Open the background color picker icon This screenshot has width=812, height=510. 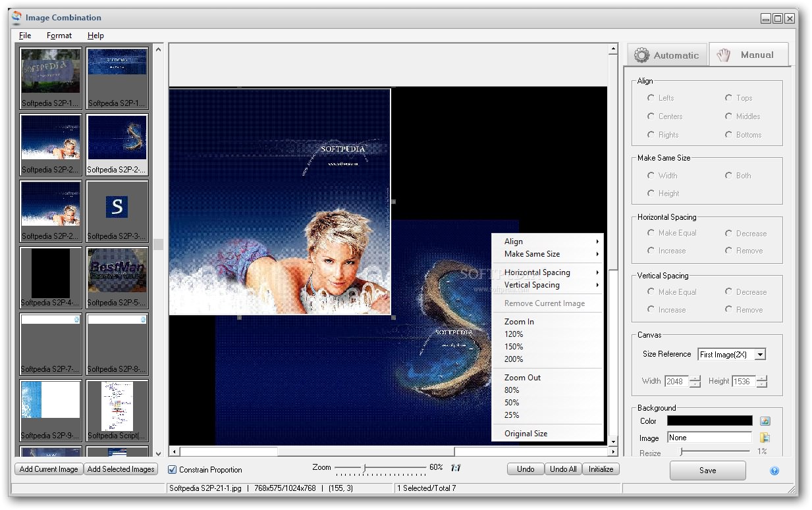click(x=765, y=421)
